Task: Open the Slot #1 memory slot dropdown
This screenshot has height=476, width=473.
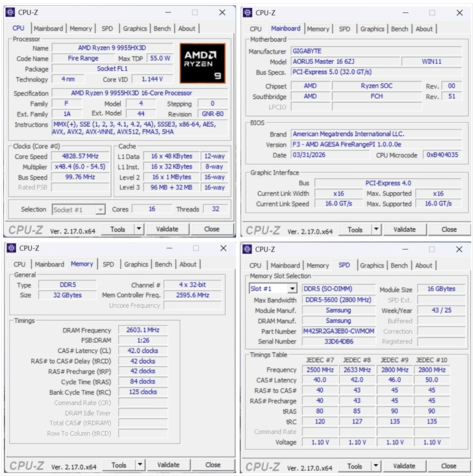Action: point(273,288)
